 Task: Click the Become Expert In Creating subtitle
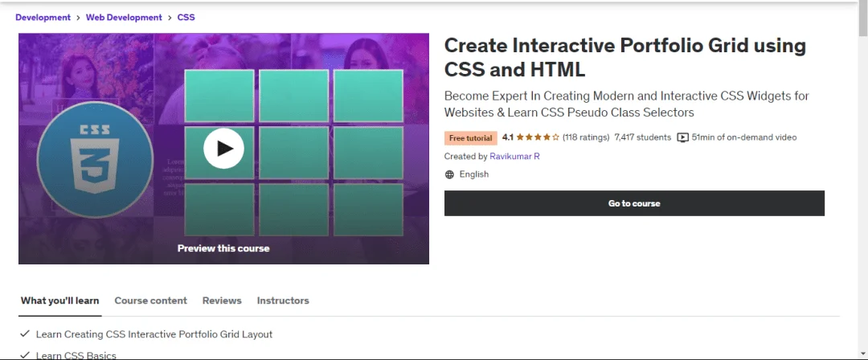click(627, 104)
